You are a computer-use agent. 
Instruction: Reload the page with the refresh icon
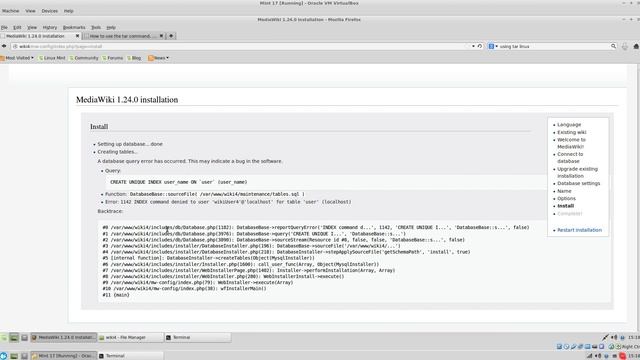(x=480, y=47)
